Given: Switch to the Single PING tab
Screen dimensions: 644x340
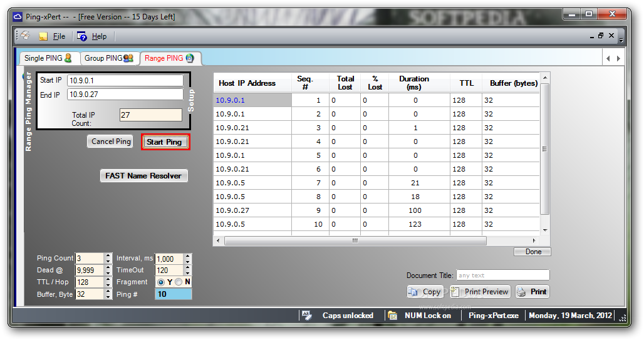Looking at the screenshot, I should tap(48, 58).
